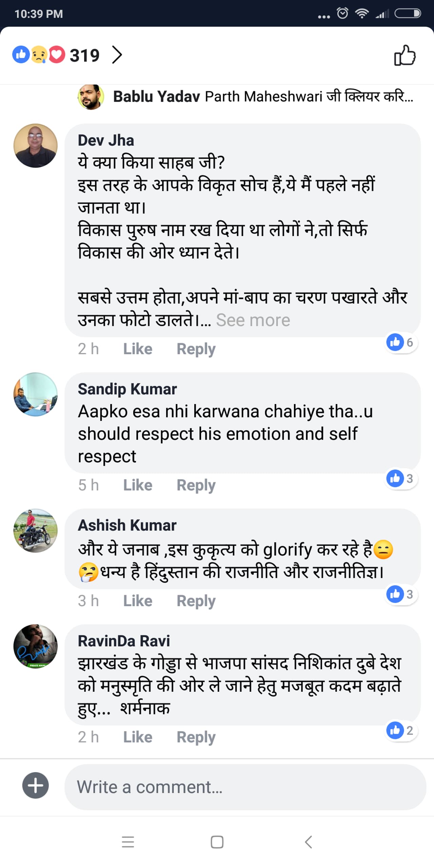Image resolution: width=434 pixels, height=868 pixels.
Task: View the 6 likes on Dev Jha's comment
Action: tap(401, 342)
